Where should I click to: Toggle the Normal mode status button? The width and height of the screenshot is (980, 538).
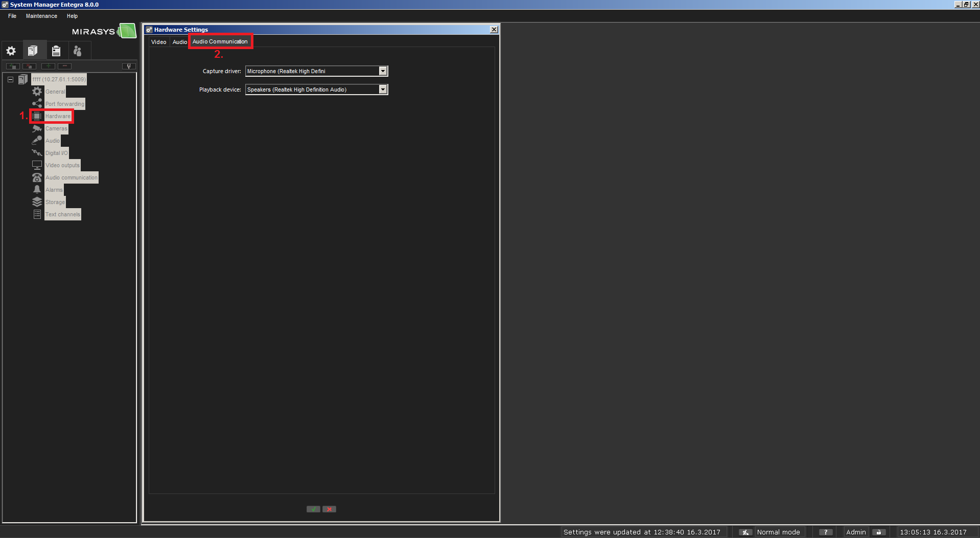coord(745,532)
